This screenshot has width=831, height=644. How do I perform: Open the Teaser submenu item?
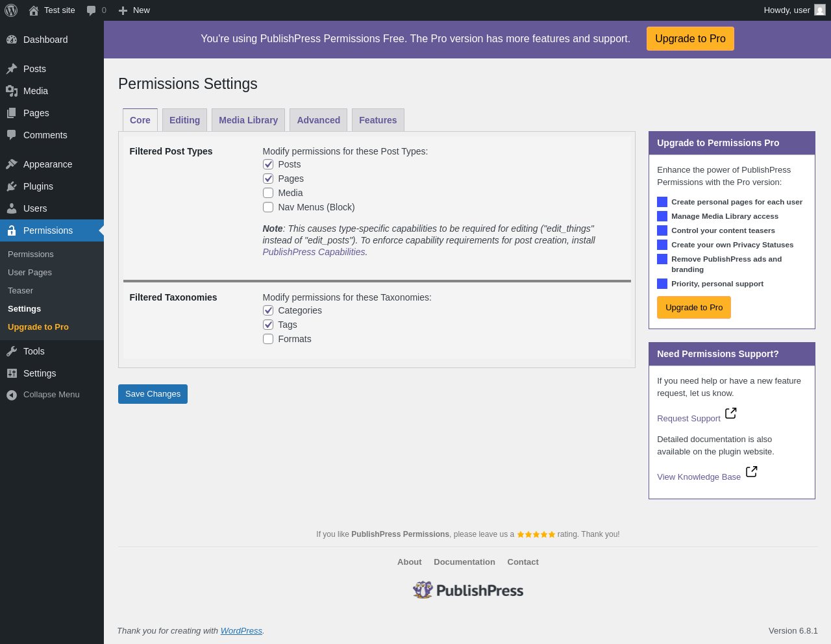[52, 291]
